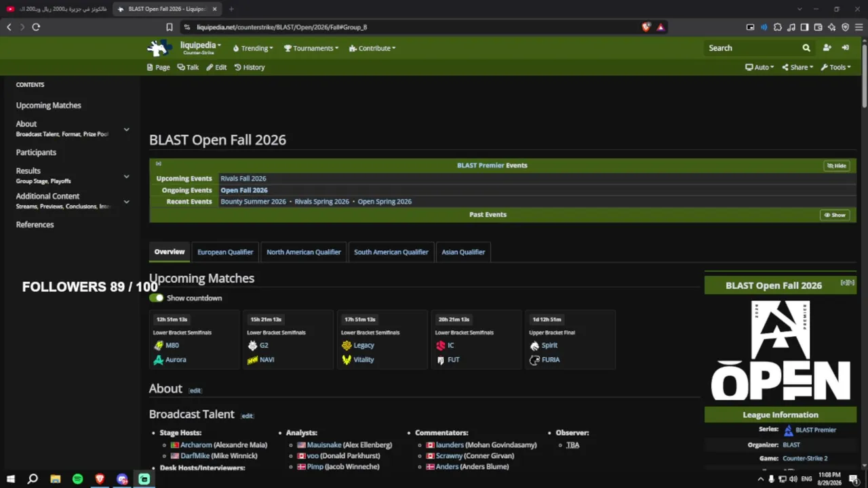Open the taskbar search magnifier
868x488 pixels.
(33, 479)
